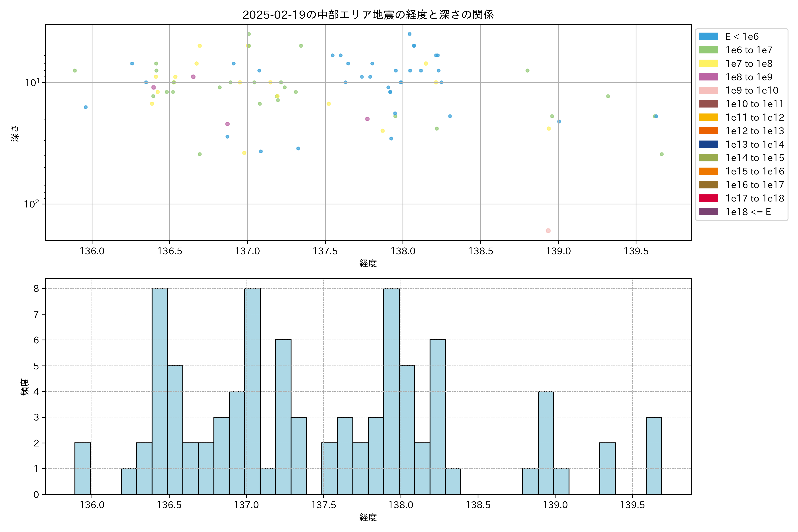Click the yellow '1e7 to 1e8' legend swatch
Image resolution: width=798 pixels, height=532 pixels.
(708, 63)
